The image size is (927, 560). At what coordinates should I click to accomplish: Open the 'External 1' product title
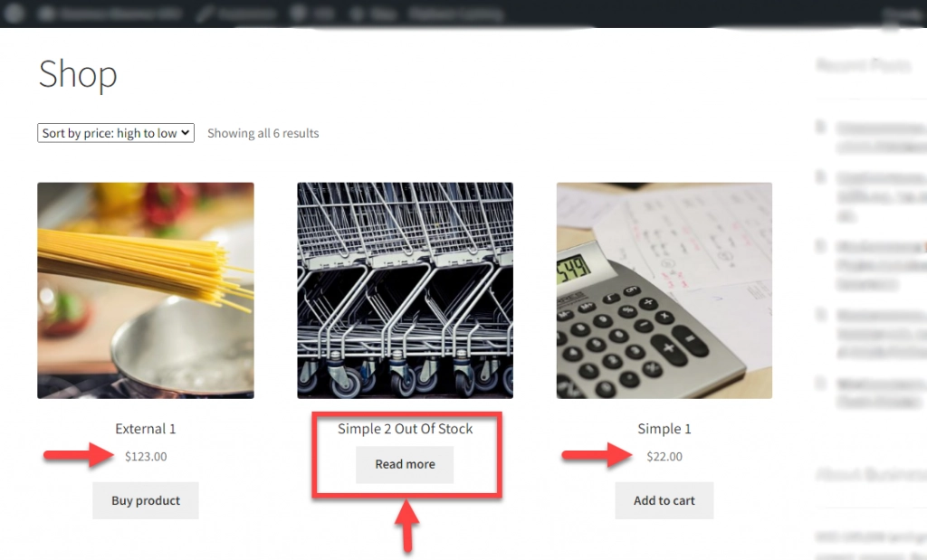146,428
